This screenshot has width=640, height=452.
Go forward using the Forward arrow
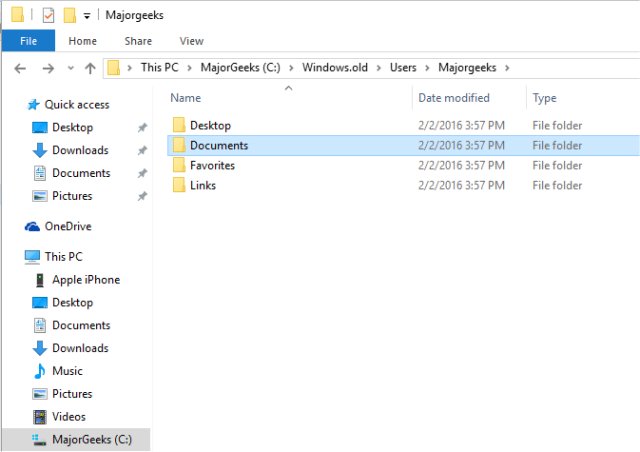click(48, 68)
